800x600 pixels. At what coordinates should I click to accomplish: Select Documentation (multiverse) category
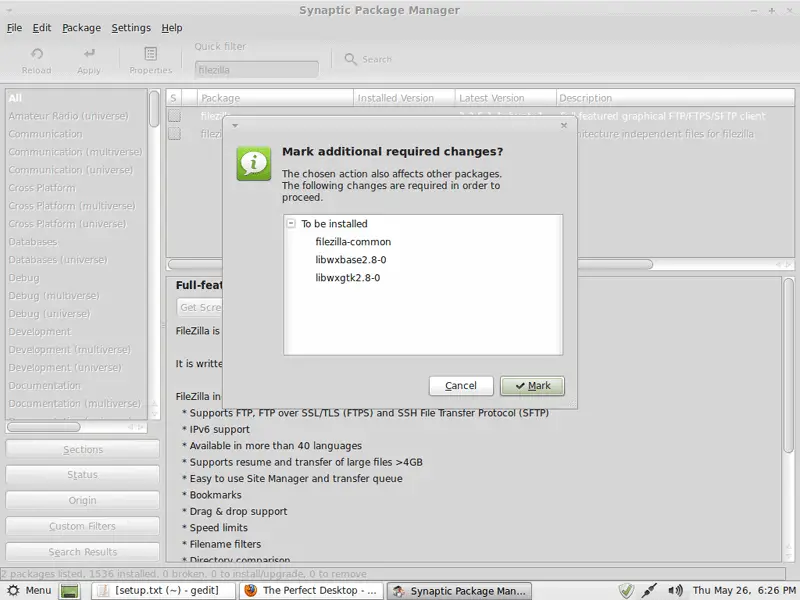coord(77,404)
